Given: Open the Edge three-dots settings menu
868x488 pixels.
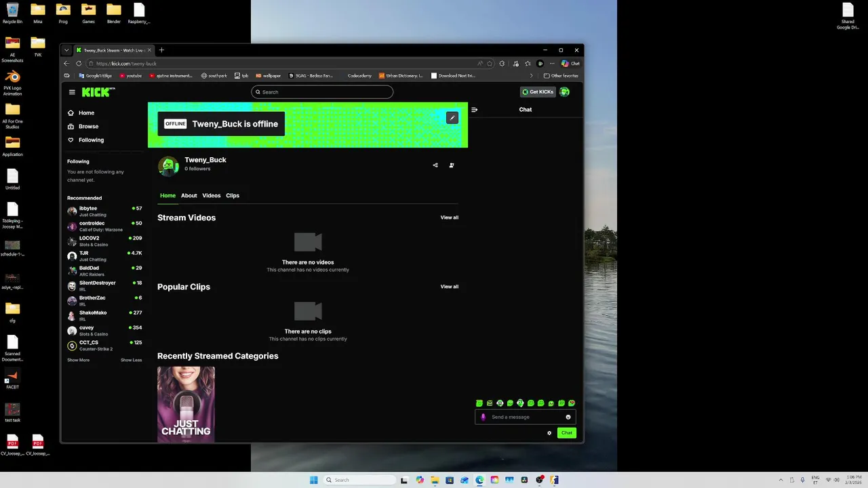Looking at the screenshot, I should 552,64.
